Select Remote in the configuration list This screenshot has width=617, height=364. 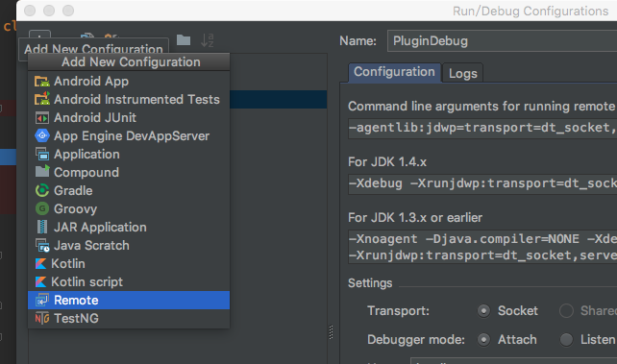(x=129, y=301)
